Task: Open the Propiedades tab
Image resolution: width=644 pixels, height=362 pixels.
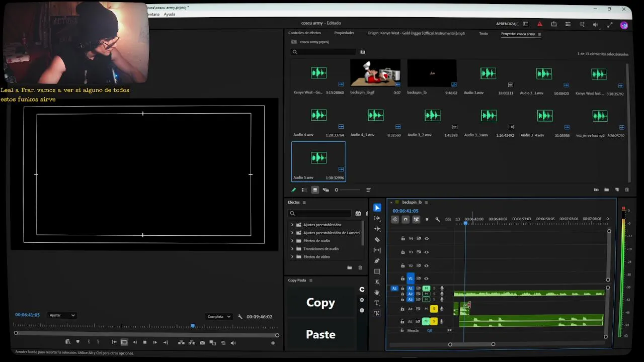Action: (344, 33)
